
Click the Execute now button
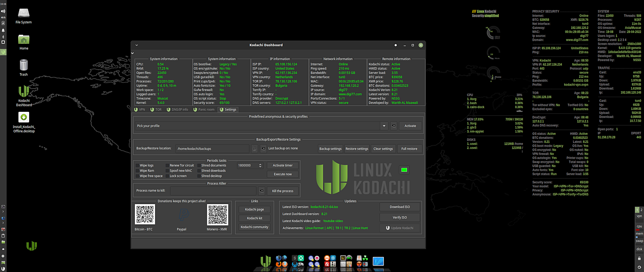click(x=283, y=174)
